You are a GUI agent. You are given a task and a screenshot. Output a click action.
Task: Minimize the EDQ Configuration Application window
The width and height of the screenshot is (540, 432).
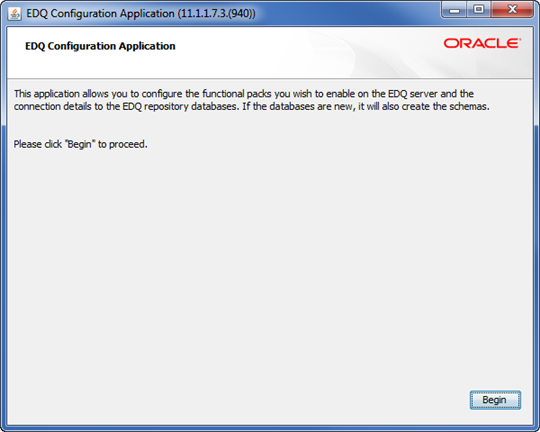click(454, 10)
